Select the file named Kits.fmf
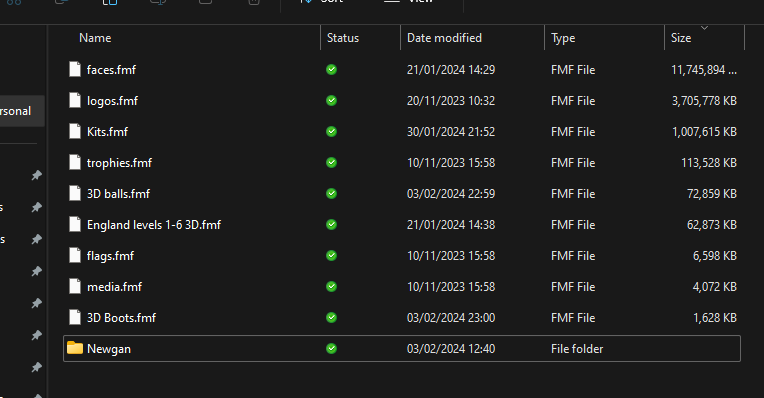 pos(107,132)
